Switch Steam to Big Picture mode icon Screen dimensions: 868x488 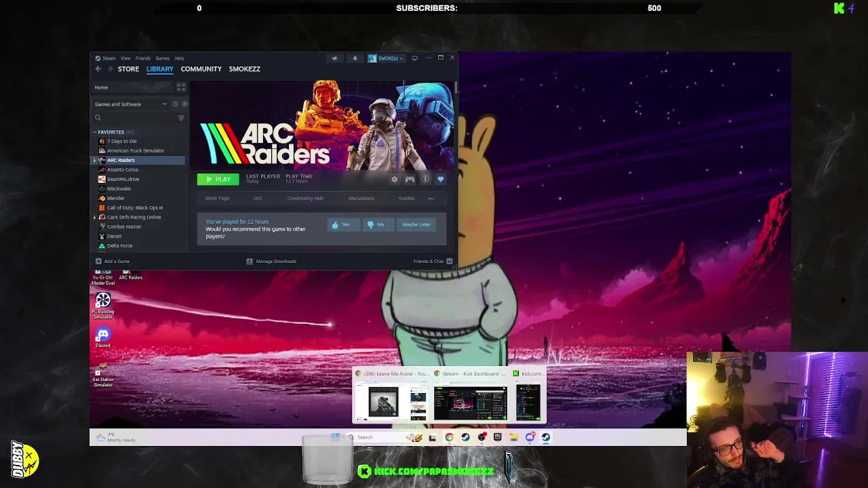click(414, 58)
